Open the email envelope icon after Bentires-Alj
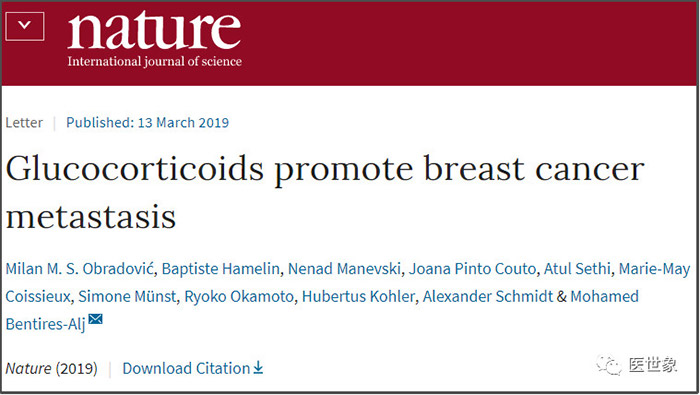The height and width of the screenshot is (395, 700). [96, 319]
